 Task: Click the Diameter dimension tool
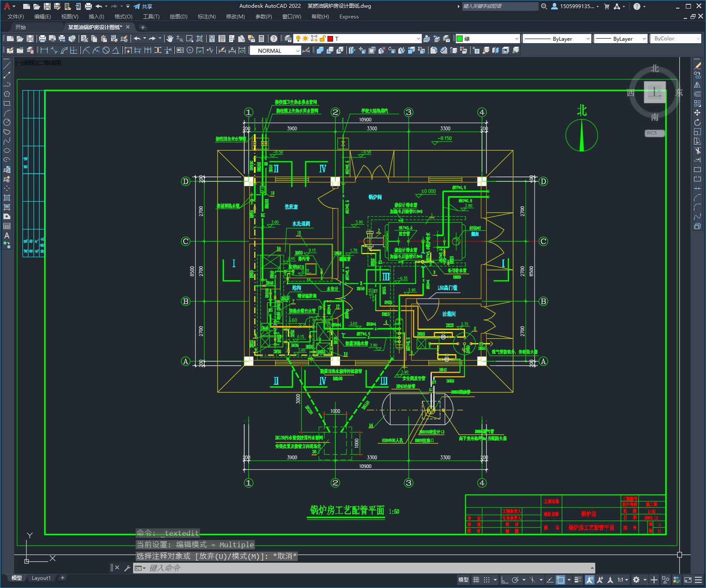[x=106, y=51]
